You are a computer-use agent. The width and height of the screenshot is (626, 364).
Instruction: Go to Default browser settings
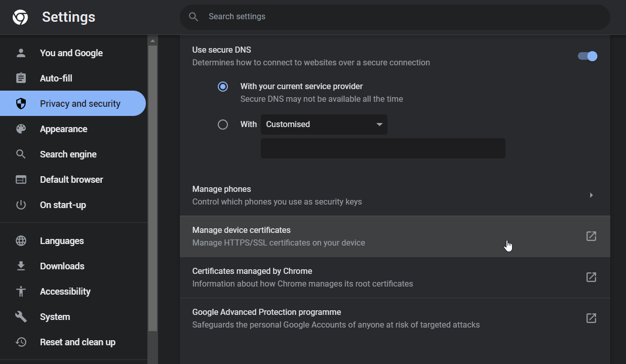coord(73,179)
